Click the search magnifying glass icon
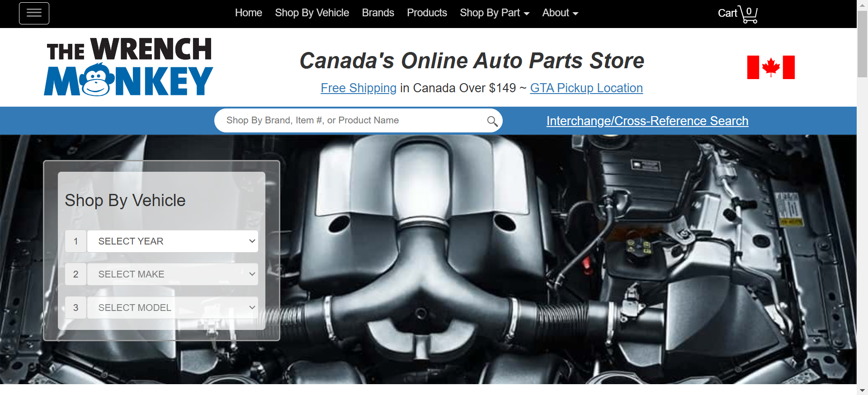 click(492, 121)
